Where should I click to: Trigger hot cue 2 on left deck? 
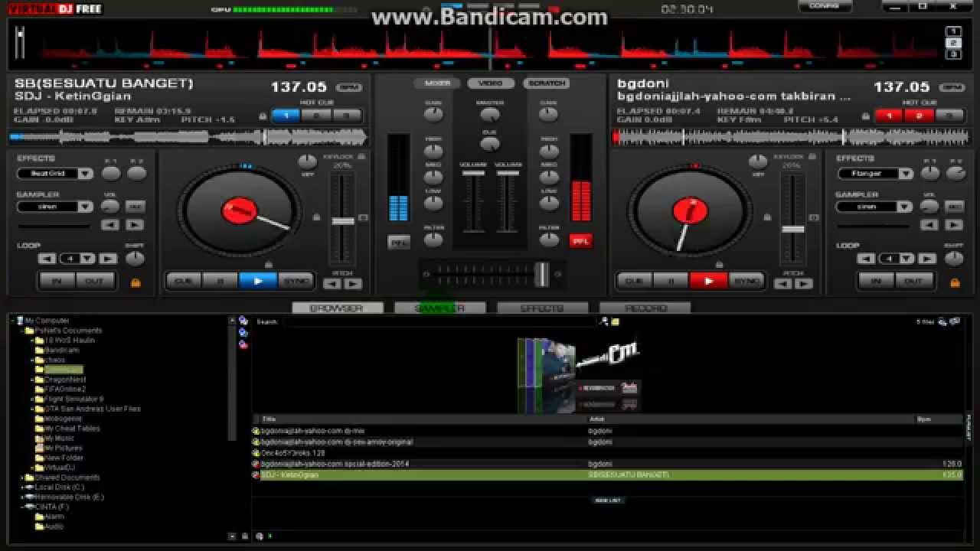click(x=316, y=116)
